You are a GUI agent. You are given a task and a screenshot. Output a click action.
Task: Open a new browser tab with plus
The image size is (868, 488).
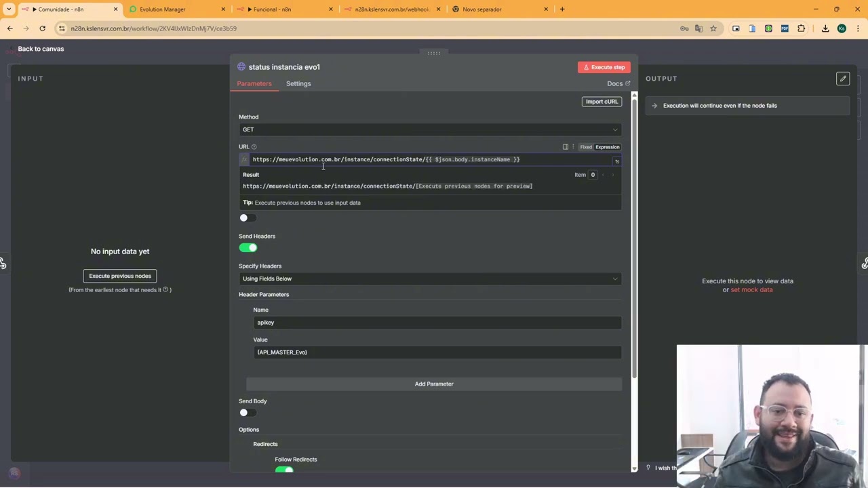(x=562, y=9)
